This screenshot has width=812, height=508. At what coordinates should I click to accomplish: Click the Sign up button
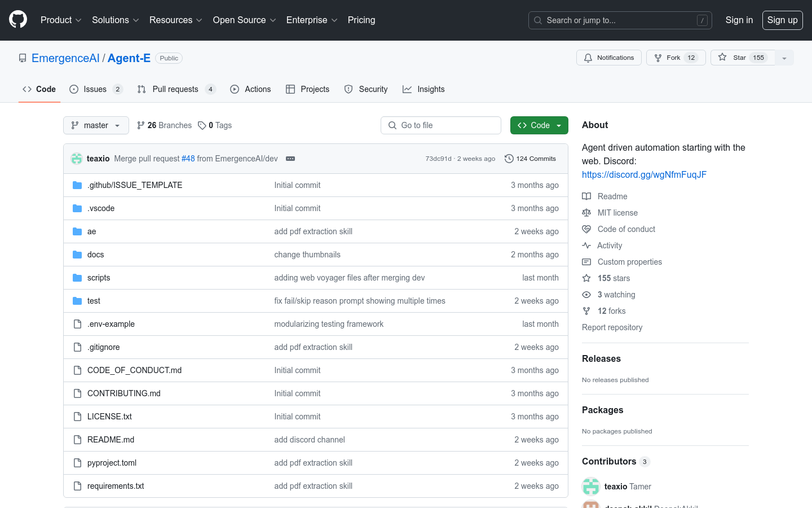[x=783, y=20]
